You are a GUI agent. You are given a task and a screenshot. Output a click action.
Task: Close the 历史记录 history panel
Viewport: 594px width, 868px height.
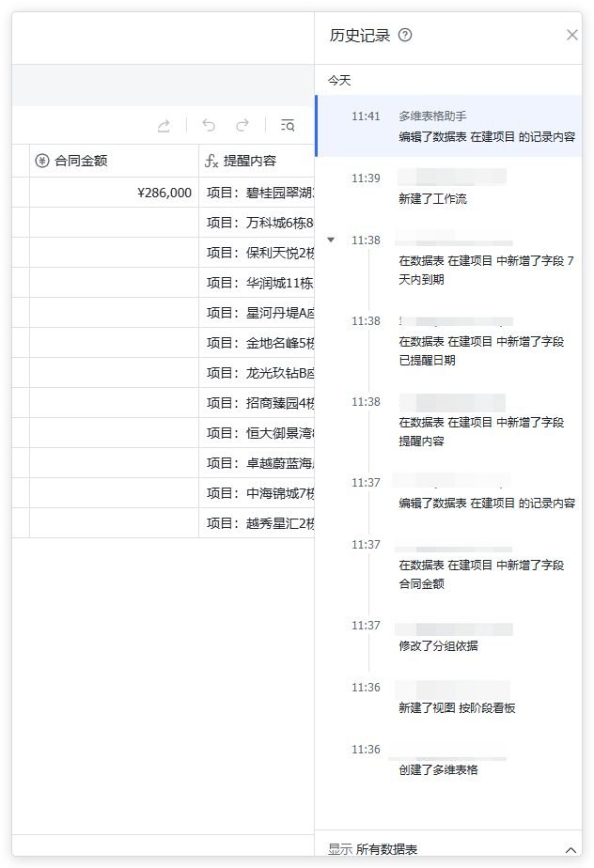(571, 36)
